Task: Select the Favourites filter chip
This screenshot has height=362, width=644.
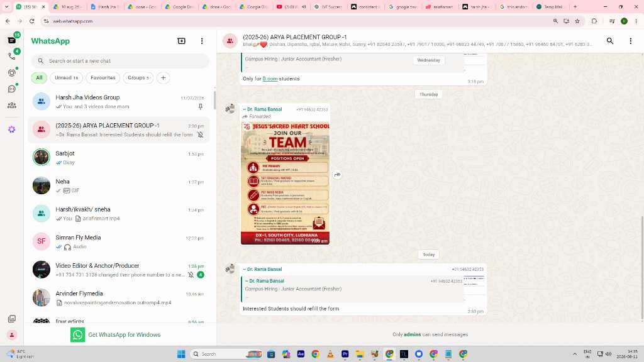Action: pos(103,77)
